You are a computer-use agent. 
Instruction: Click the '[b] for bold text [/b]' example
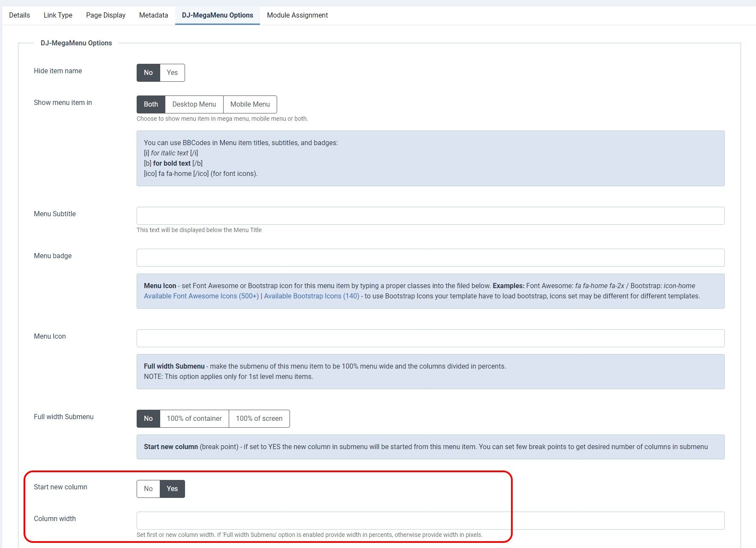[173, 164]
